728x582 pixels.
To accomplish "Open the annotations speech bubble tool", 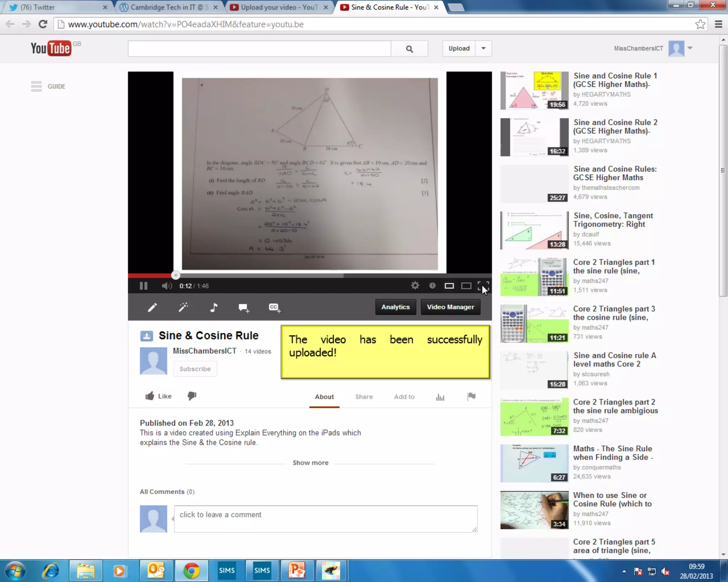I will pos(244,308).
